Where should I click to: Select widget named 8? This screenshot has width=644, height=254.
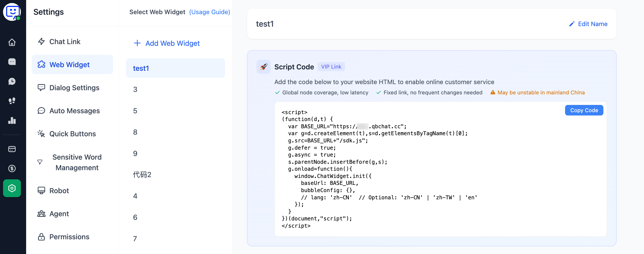(x=175, y=132)
